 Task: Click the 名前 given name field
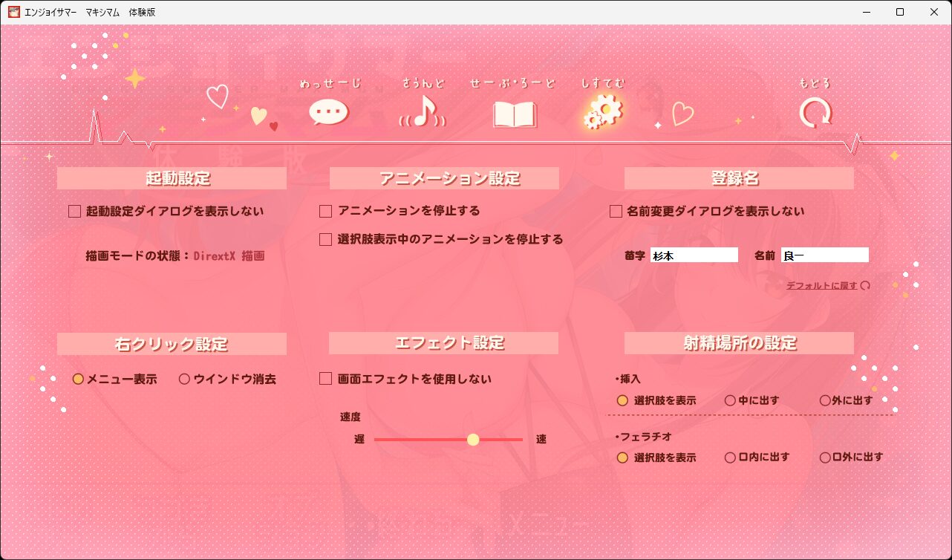(824, 255)
